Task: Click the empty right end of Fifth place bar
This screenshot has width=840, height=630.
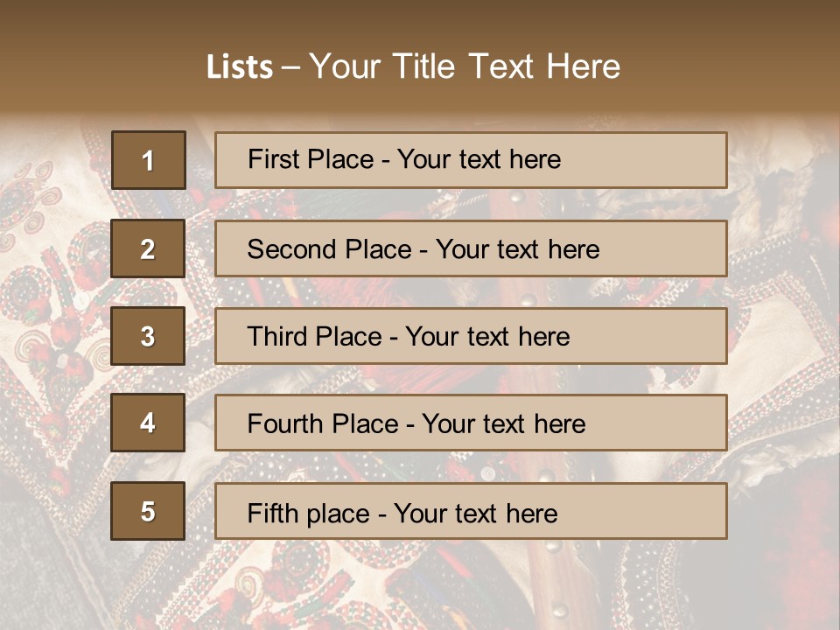Action: (665, 511)
